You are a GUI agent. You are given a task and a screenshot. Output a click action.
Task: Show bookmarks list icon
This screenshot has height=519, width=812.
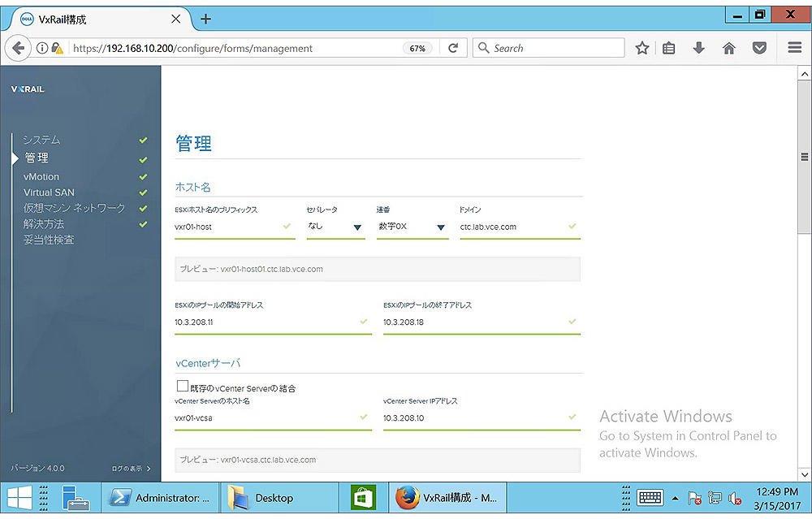coord(668,48)
